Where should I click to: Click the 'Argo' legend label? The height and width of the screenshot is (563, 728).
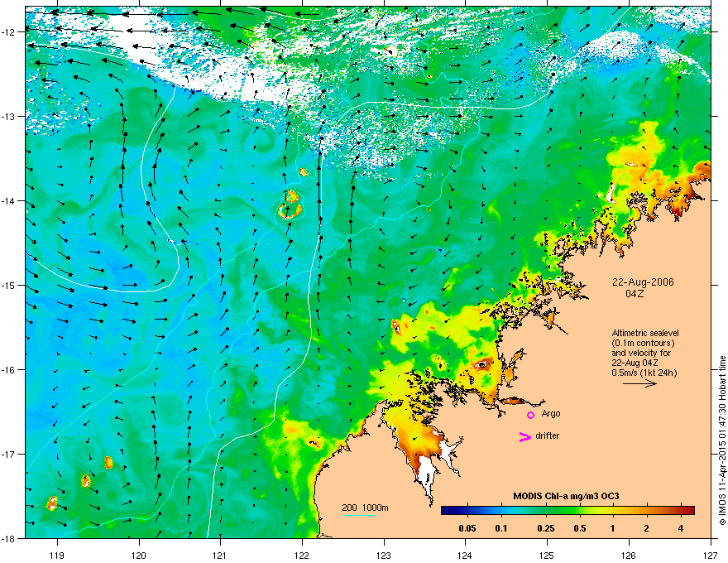click(551, 413)
